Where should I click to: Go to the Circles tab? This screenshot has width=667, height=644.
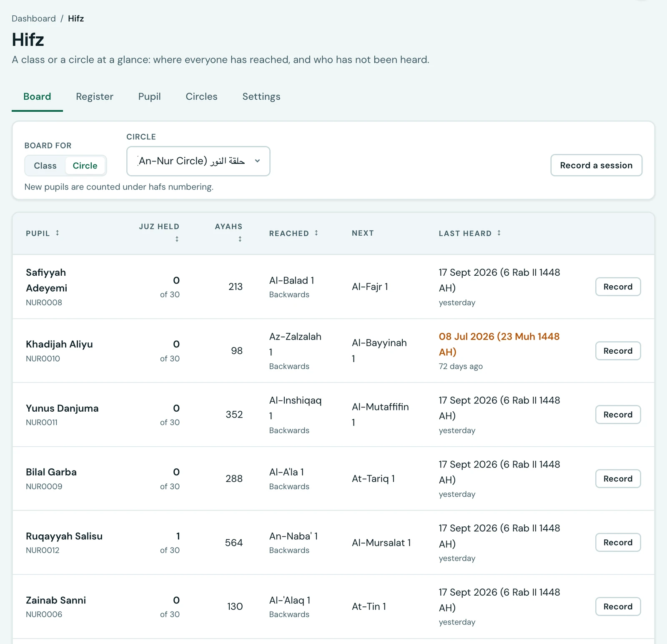[x=201, y=97]
